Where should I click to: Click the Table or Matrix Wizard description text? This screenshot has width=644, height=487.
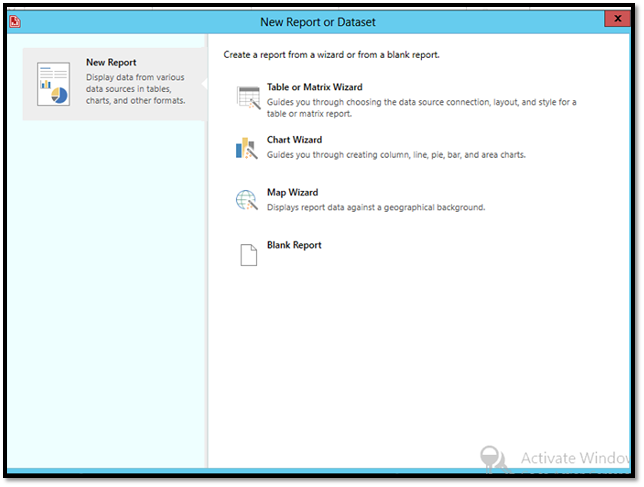420,107
